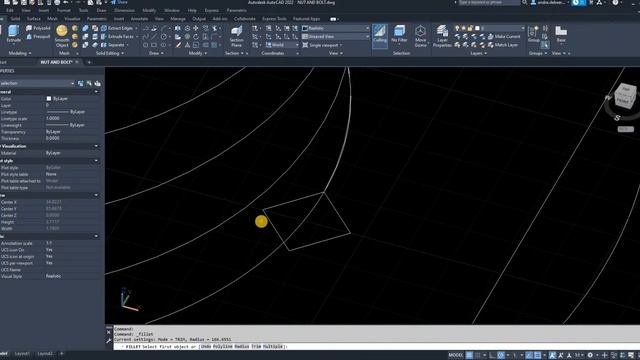Open the Unsaved View dropdown
640x360 pixels.
[x=336, y=37]
